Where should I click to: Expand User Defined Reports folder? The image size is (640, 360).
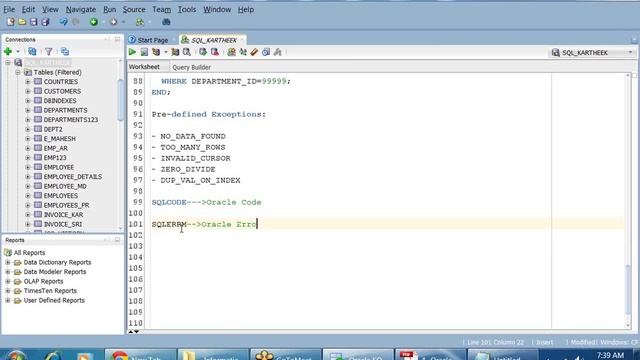coord(8,300)
